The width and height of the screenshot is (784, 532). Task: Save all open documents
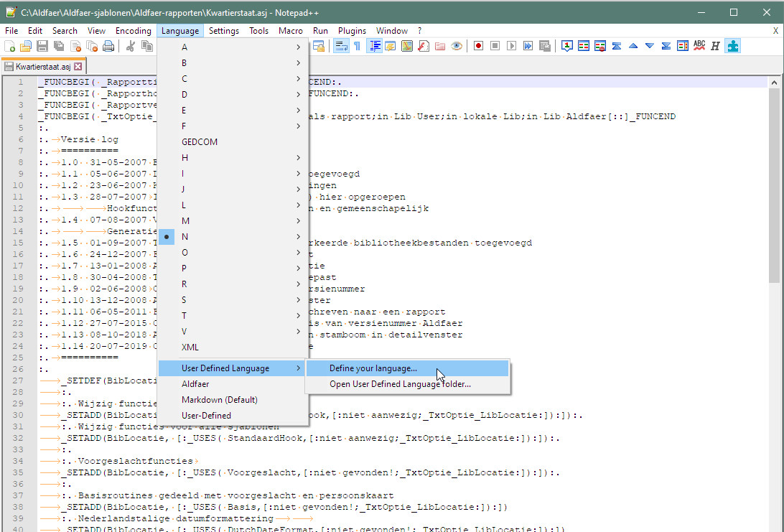tap(60, 45)
